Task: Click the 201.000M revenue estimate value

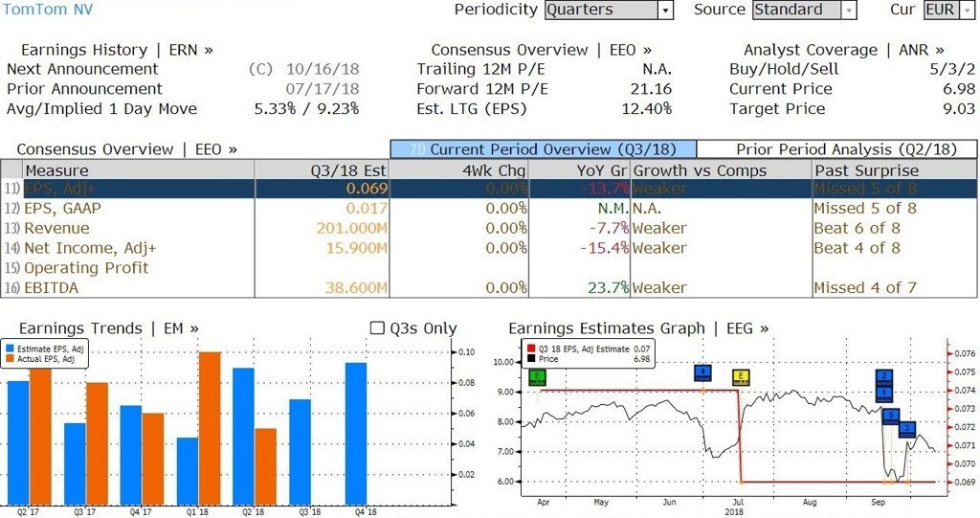Action: (352, 228)
